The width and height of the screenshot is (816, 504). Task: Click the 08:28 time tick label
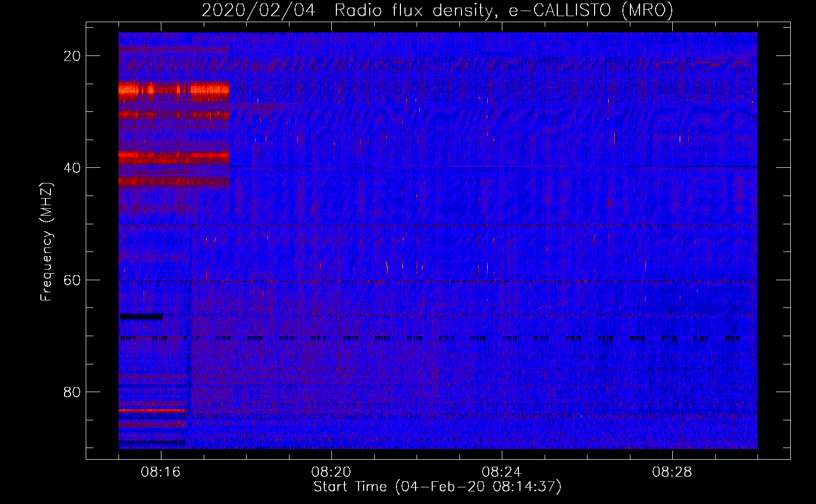[x=672, y=472]
